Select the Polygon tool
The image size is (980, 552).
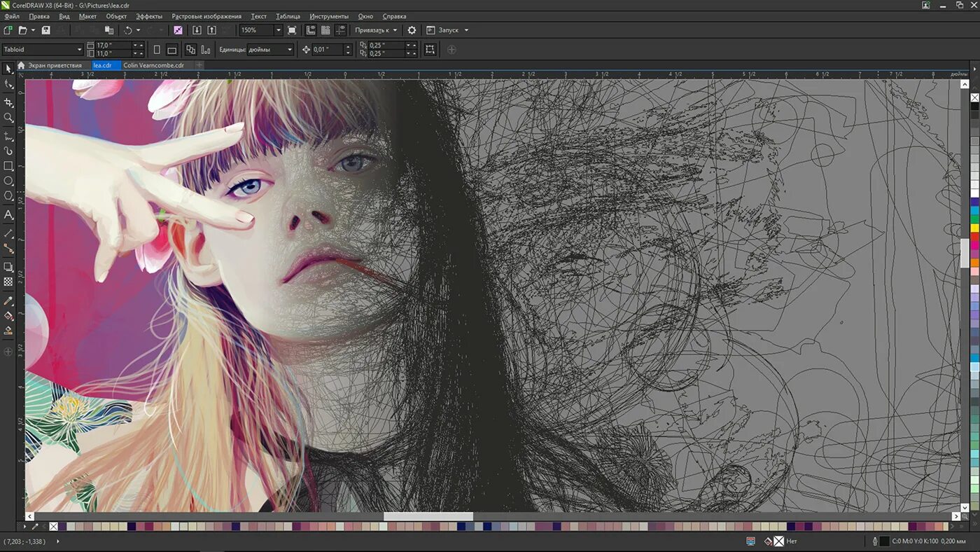(8, 195)
